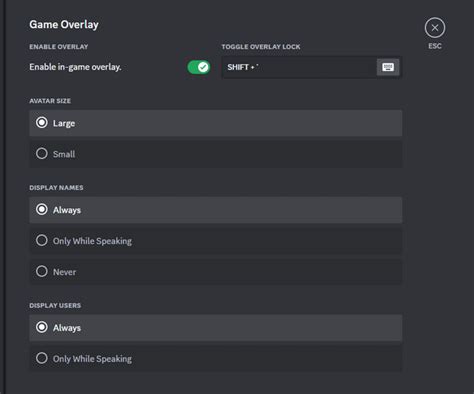Choose Only While Speaking under Display Users
The height and width of the screenshot is (394, 474).
[216, 359]
